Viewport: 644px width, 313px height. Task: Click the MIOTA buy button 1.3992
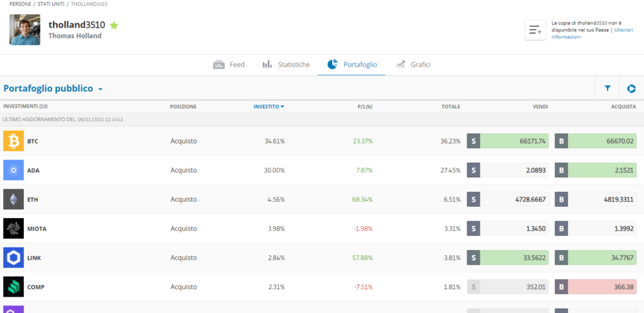point(596,229)
